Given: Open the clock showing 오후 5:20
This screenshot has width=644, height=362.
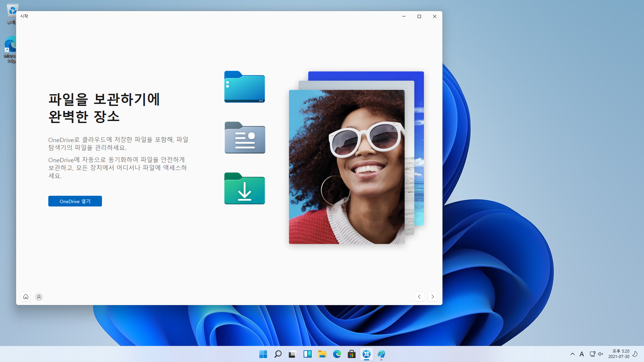Looking at the screenshot, I should [619, 354].
